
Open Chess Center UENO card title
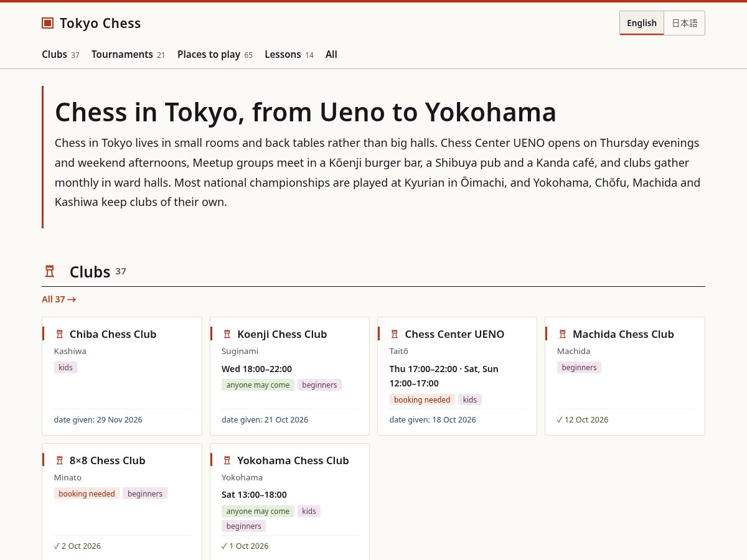(454, 334)
